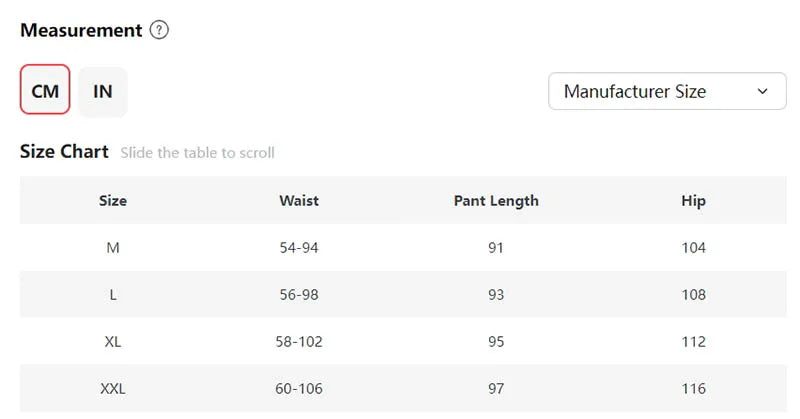Click the dropdown chevron arrow

[x=762, y=91]
